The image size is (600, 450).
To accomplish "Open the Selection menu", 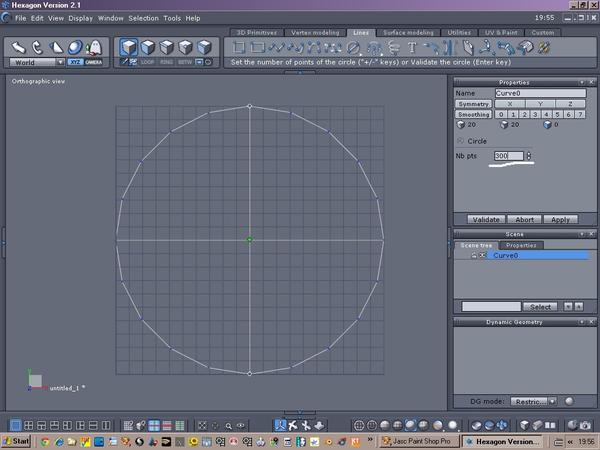I will (143, 18).
